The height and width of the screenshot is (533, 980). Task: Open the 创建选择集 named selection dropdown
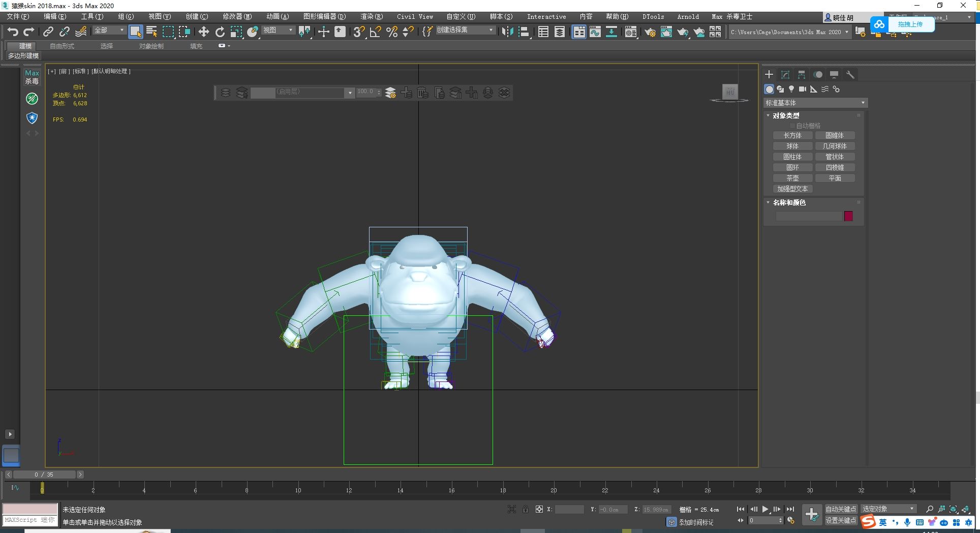465,31
